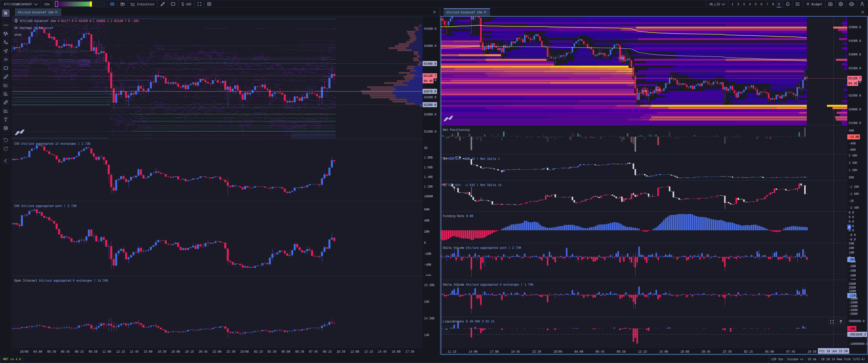This screenshot has width=868, height=363.
Task: Open the VPVR indicator label
Action: pos(17,35)
